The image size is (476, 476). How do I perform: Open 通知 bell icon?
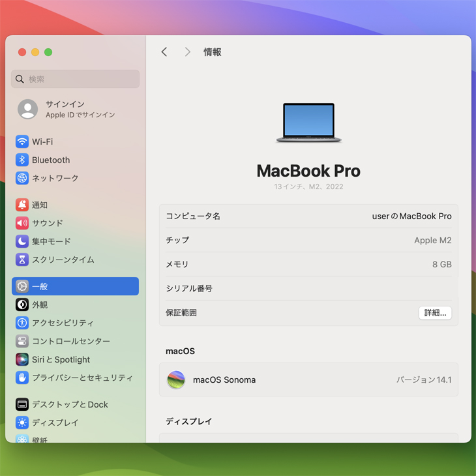[x=22, y=205]
